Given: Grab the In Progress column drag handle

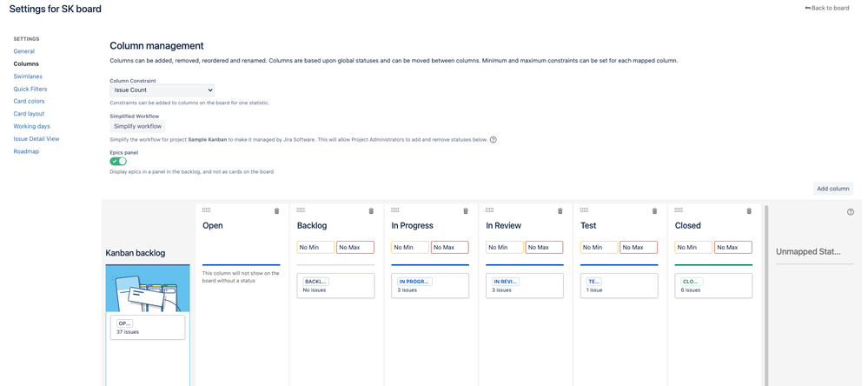Looking at the screenshot, I should (x=395, y=210).
